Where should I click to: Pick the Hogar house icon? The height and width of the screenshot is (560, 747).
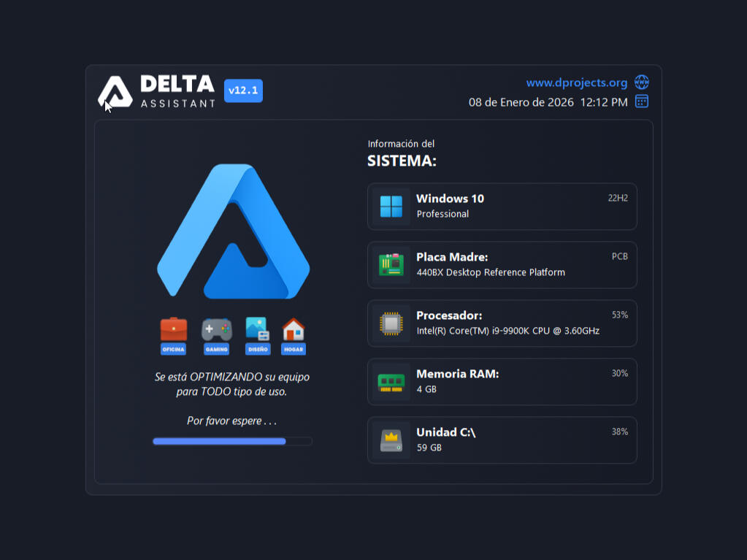294,330
